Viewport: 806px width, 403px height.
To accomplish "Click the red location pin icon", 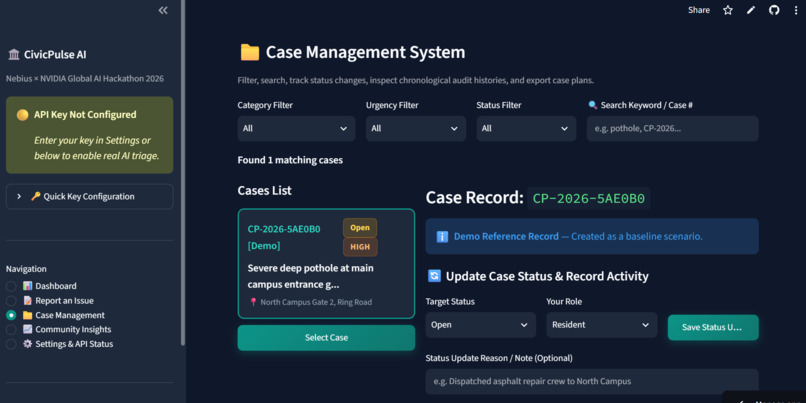I will (253, 302).
